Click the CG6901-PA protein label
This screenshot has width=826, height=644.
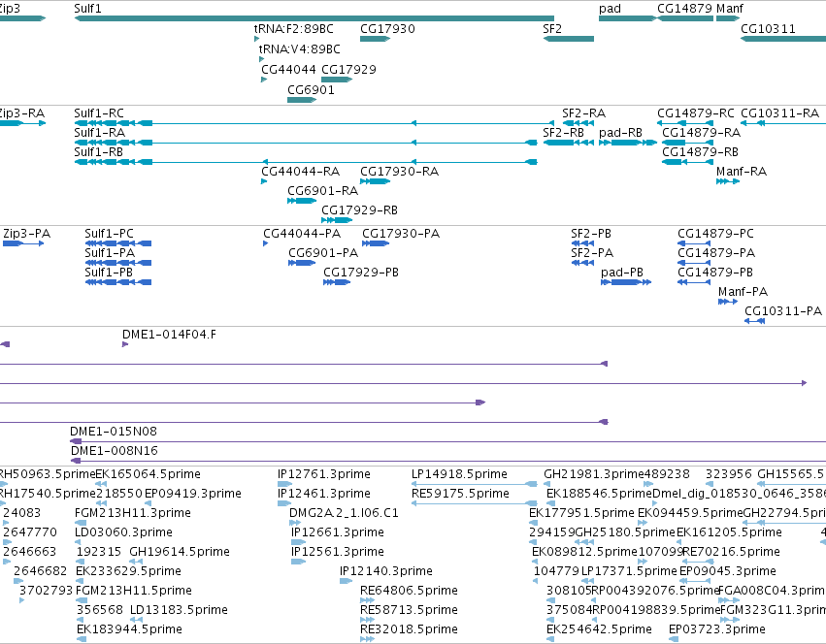[323, 253]
